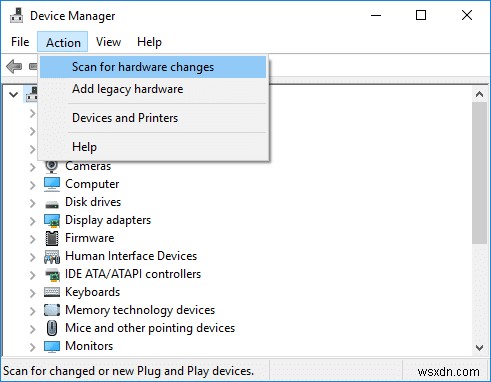Select the Cameras tree label
This screenshot has height=382, width=491.
(88, 166)
